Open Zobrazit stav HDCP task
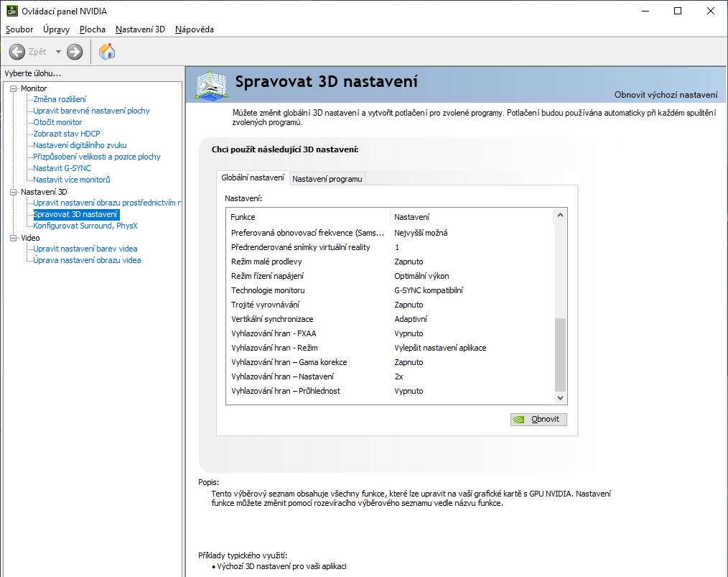Screen dimensions: 728x577 click(66, 134)
